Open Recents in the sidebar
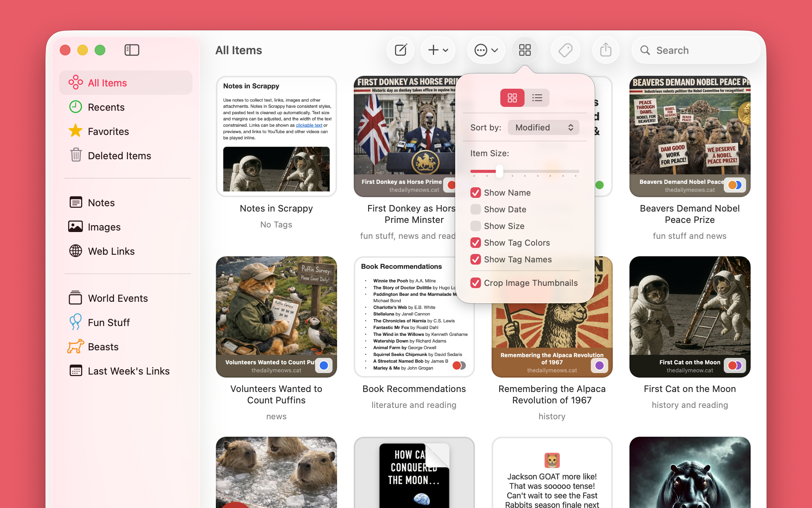The width and height of the screenshot is (812, 508). pyautogui.click(x=126, y=107)
